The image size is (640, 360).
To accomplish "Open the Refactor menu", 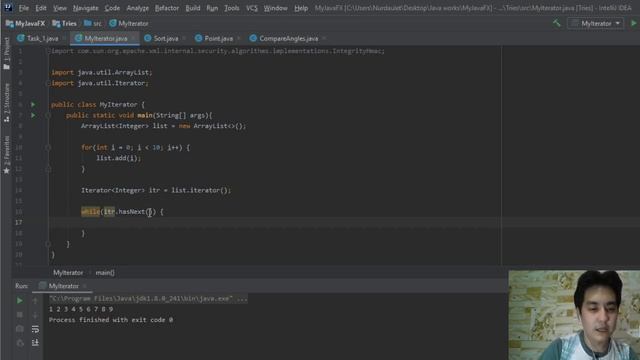I will [x=167, y=8].
